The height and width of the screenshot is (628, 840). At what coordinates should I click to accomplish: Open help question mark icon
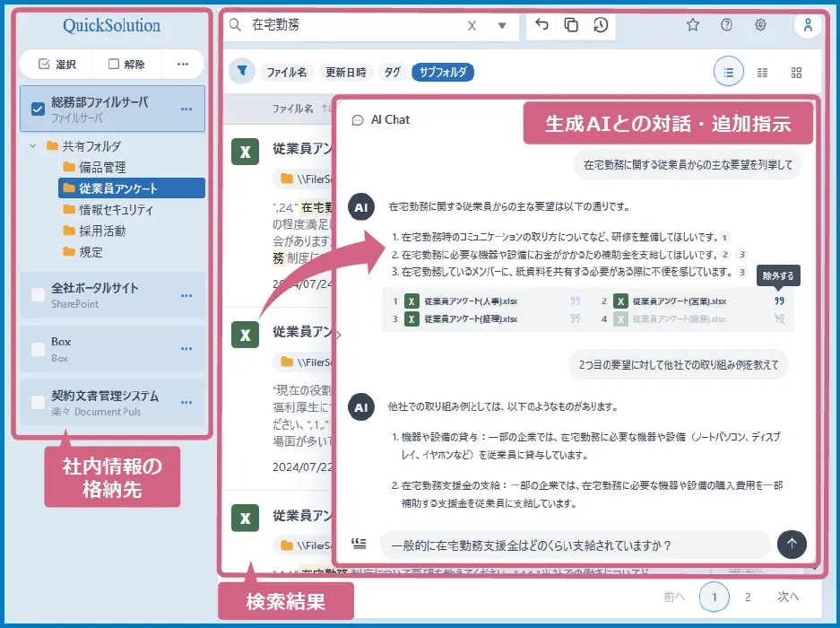[x=726, y=24]
